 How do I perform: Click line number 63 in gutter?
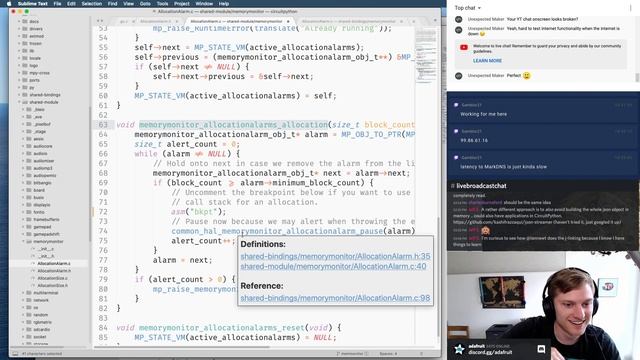[x=103, y=124]
